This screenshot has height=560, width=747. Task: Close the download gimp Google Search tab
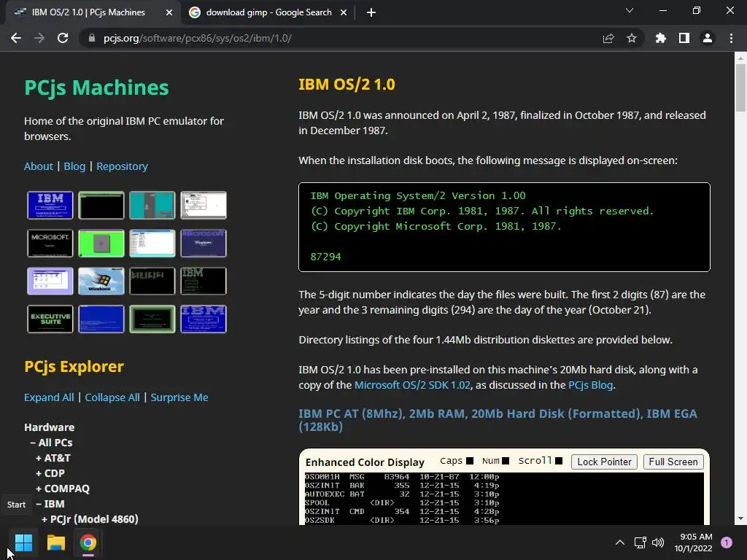pyautogui.click(x=344, y=12)
